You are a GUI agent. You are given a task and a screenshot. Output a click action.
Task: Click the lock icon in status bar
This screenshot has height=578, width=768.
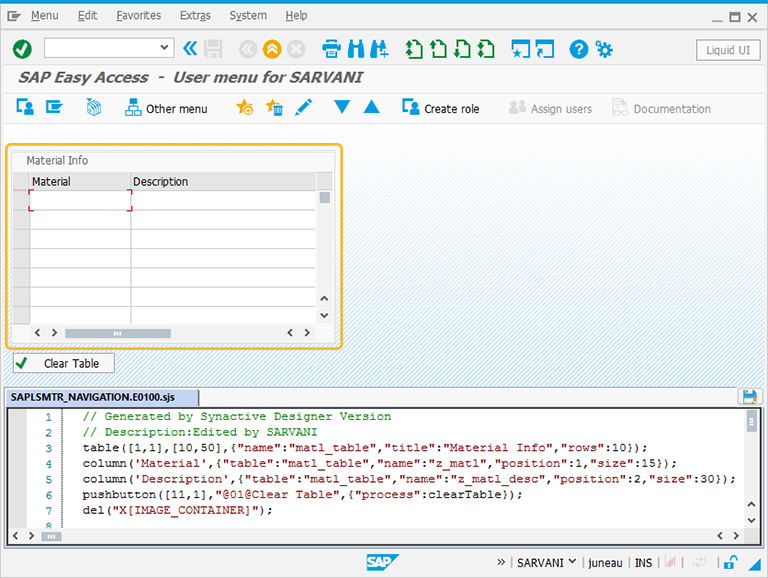(x=730, y=562)
